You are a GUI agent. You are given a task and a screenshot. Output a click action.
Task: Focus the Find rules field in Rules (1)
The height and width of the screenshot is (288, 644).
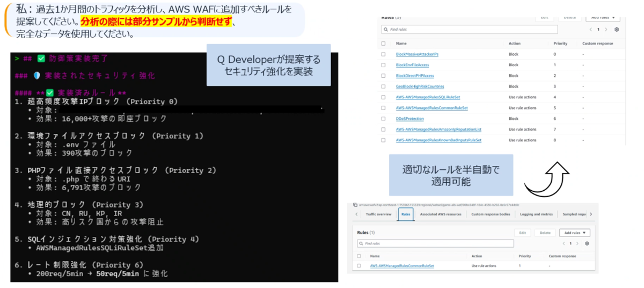coord(435,243)
